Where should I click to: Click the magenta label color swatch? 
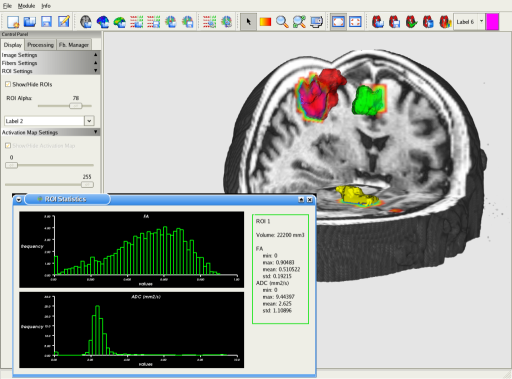tap(493, 22)
